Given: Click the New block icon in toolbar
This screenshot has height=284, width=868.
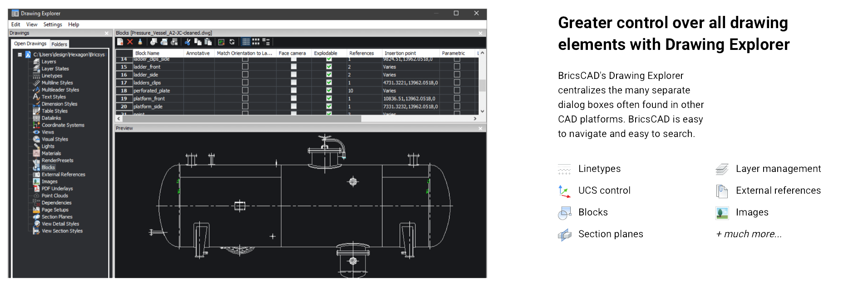Looking at the screenshot, I should pos(120,42).
